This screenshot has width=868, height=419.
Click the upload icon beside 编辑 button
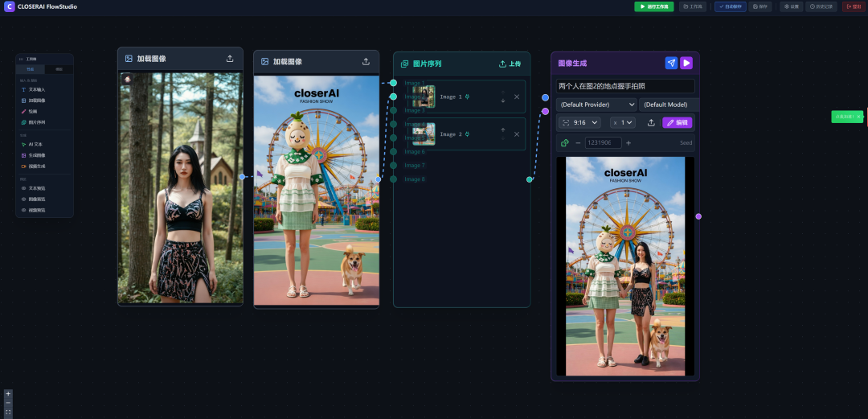[651, 122]
